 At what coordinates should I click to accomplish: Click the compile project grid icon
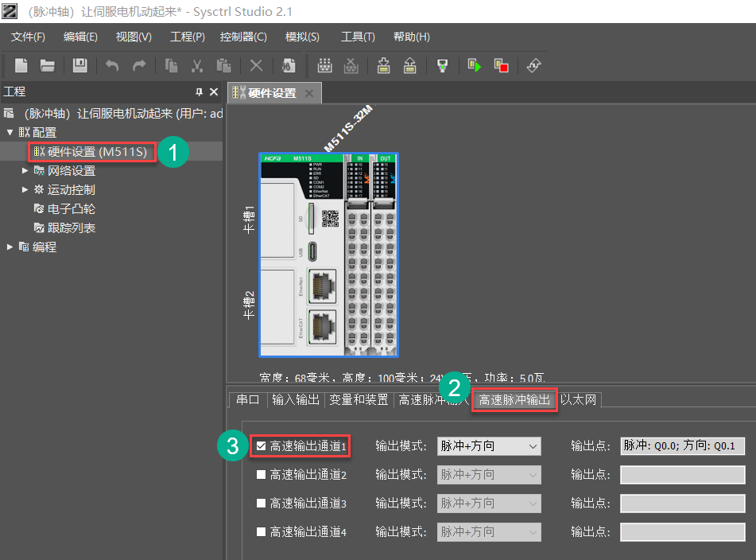point(325,65)
